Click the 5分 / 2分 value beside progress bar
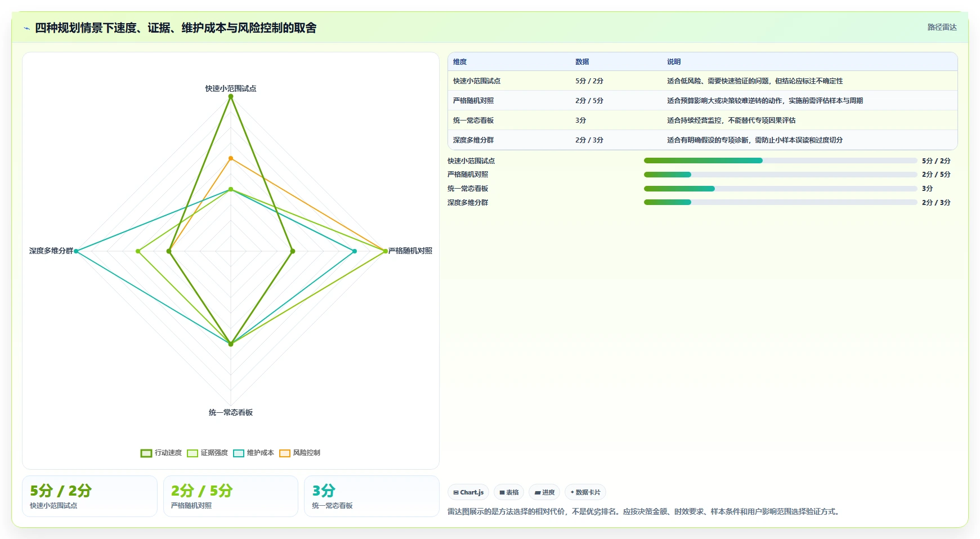 point(936,161)
